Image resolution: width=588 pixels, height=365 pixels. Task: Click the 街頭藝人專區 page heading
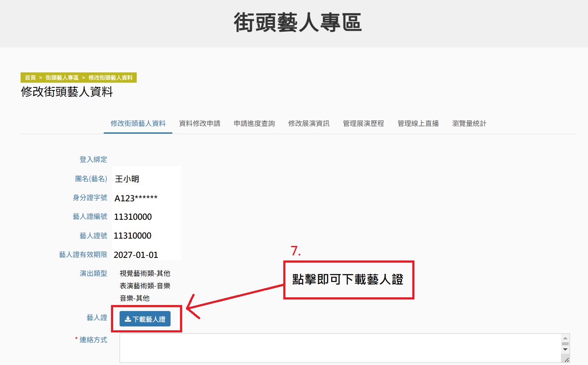(298, 23)
